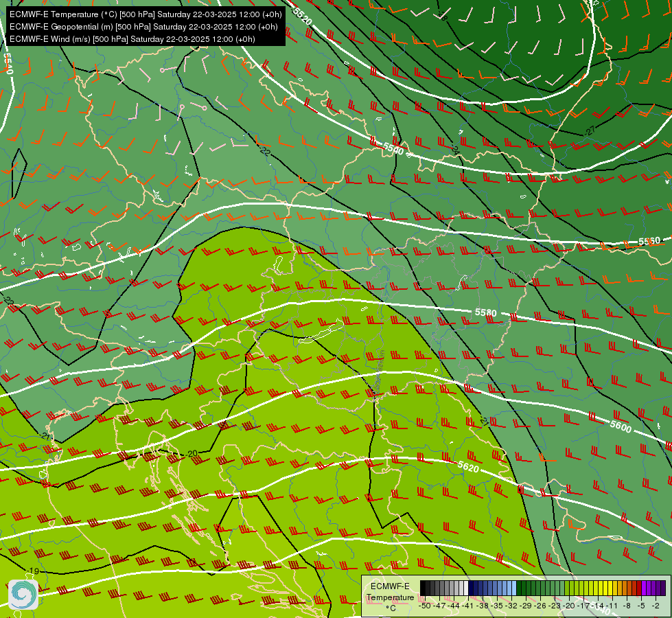Click the -50 legend tick value

click(x=425, y=606)
